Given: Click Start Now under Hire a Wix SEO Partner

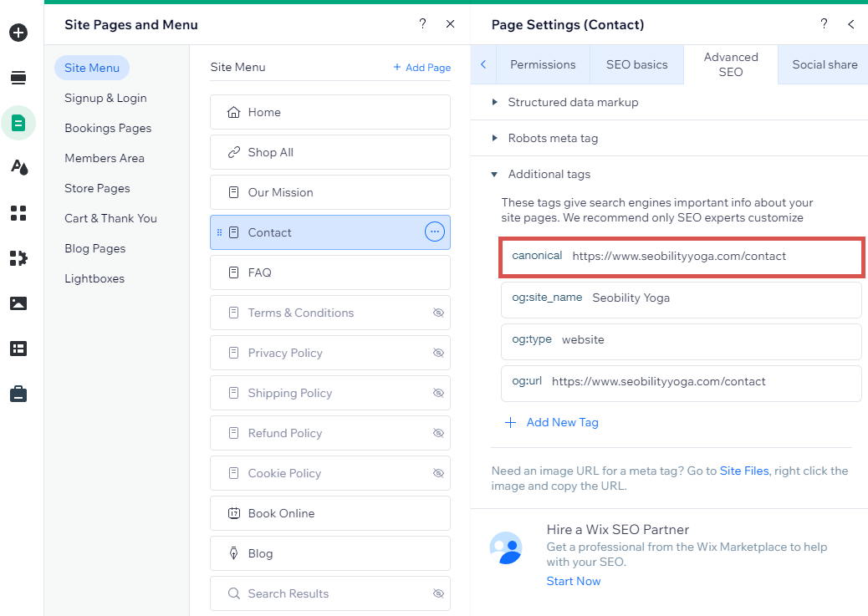Looking at the screenshot, I should point(574,580).
